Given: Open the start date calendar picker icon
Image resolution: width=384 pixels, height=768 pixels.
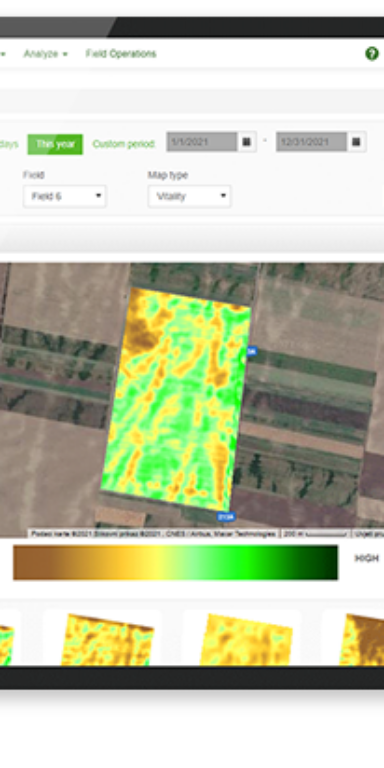Looking at the screenshot, I should pos(247,142).
